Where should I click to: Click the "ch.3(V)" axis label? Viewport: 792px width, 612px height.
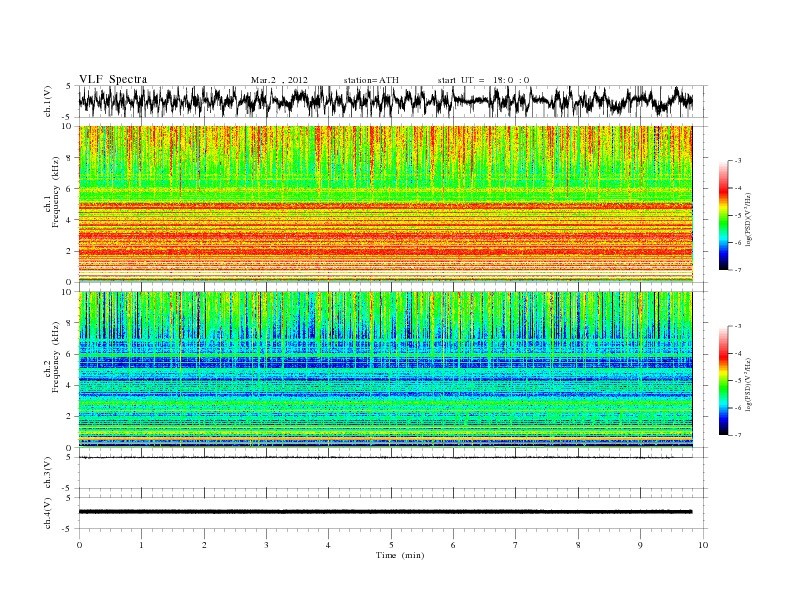(48, 473)
